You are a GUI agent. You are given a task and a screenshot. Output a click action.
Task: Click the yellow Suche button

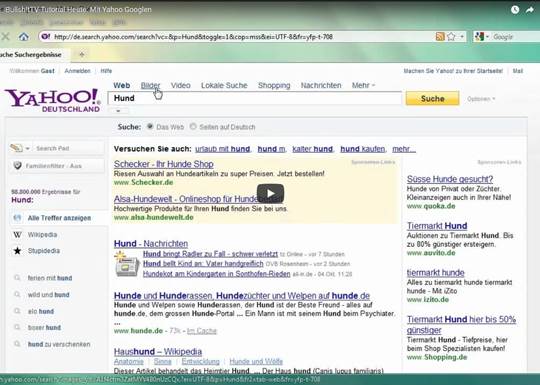click(433, 98)
